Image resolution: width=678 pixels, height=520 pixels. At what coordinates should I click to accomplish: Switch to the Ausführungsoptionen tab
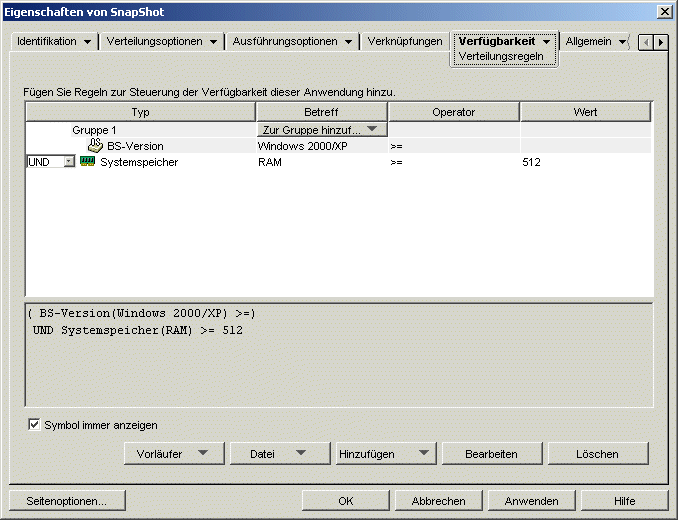coord(292,42)
